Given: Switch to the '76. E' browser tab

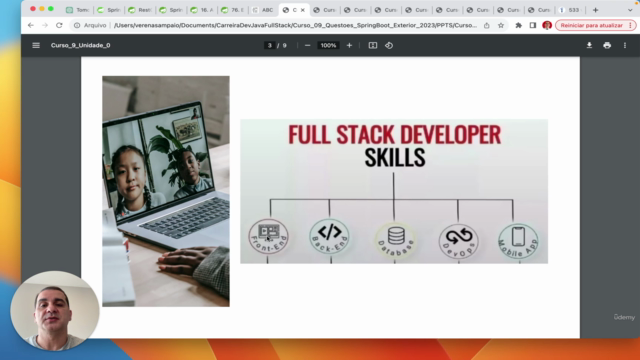Looking at the screenshot, I should (x=233, y=10).
